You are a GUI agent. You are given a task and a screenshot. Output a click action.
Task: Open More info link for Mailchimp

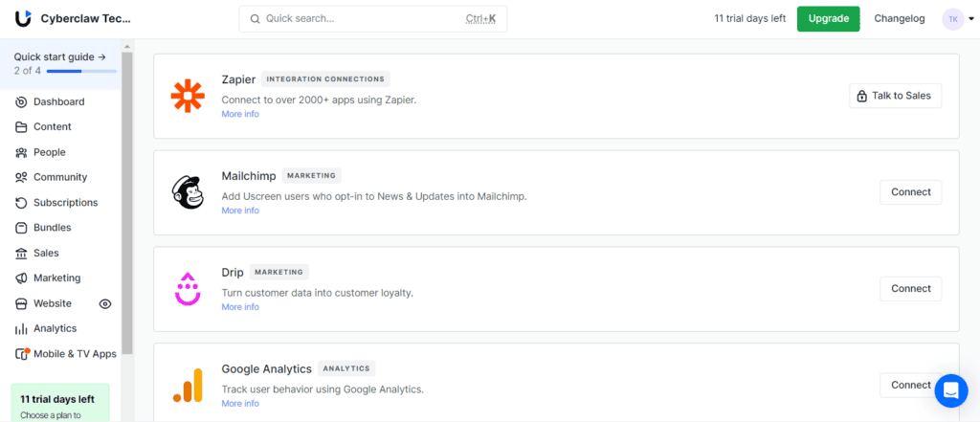(240, 211)
